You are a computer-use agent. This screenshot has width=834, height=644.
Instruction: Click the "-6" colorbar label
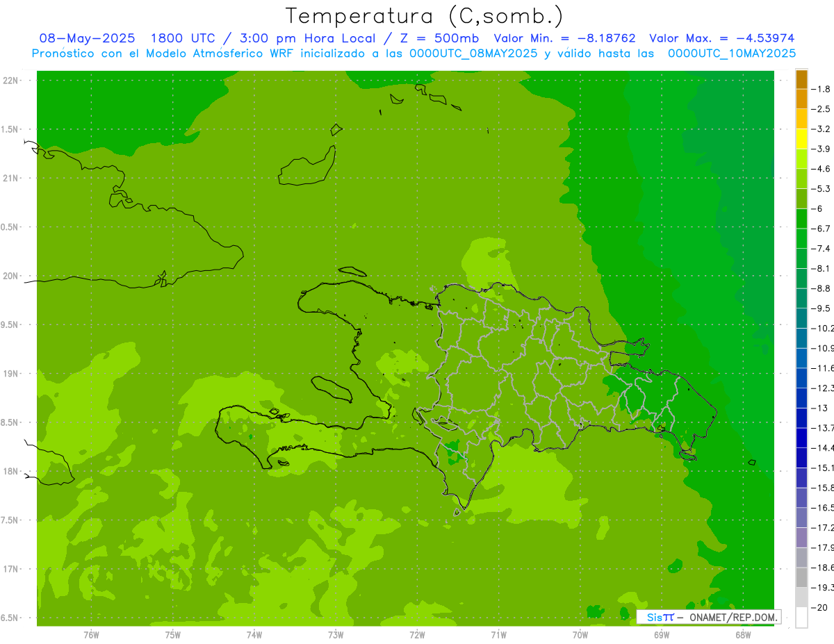tap(819, 209)
